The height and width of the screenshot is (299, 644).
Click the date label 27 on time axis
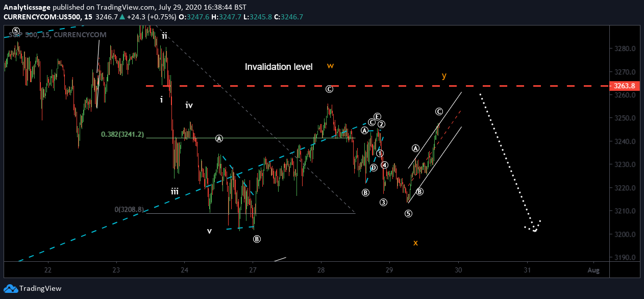[x=253, y=270]
